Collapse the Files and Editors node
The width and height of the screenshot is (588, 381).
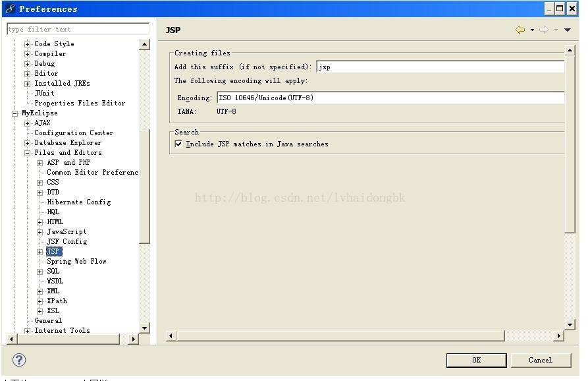point(28,153)
